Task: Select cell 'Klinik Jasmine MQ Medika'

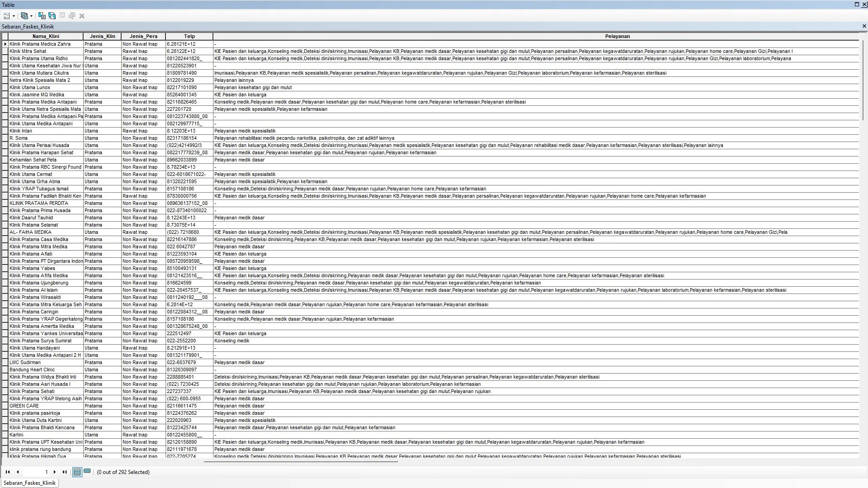Action: pyautogui.click(x=46, y=95)
